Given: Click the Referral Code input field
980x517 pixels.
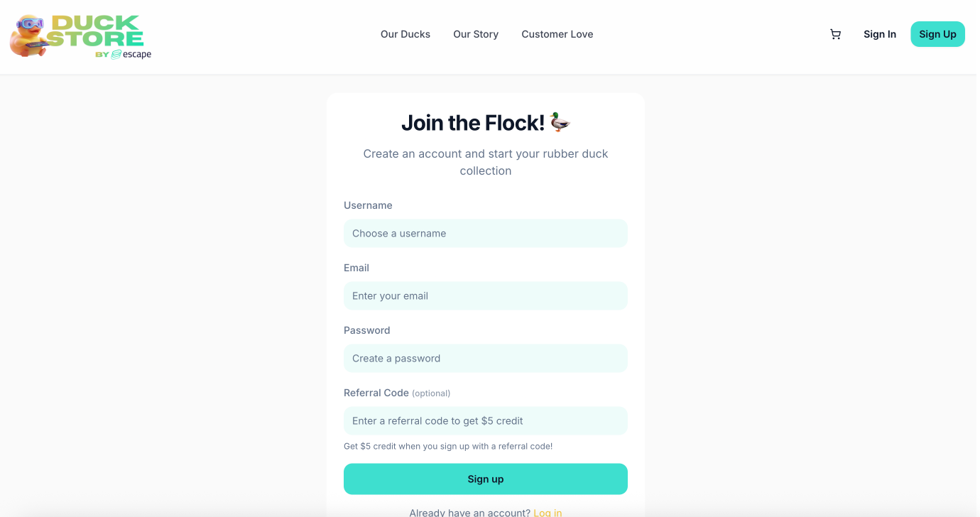Looking at the screenshot, I should tap(485, 421).
